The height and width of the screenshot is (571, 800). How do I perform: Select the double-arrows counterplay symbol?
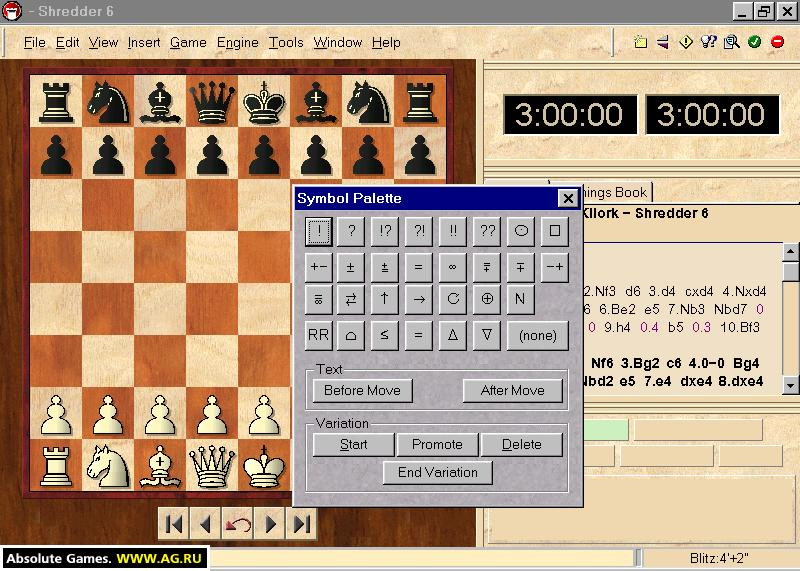351,300
